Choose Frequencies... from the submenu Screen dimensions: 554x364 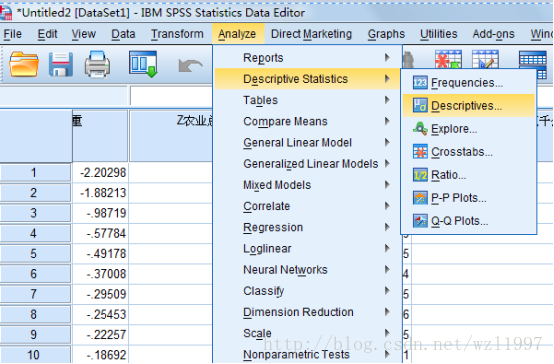tap(469, 83)
